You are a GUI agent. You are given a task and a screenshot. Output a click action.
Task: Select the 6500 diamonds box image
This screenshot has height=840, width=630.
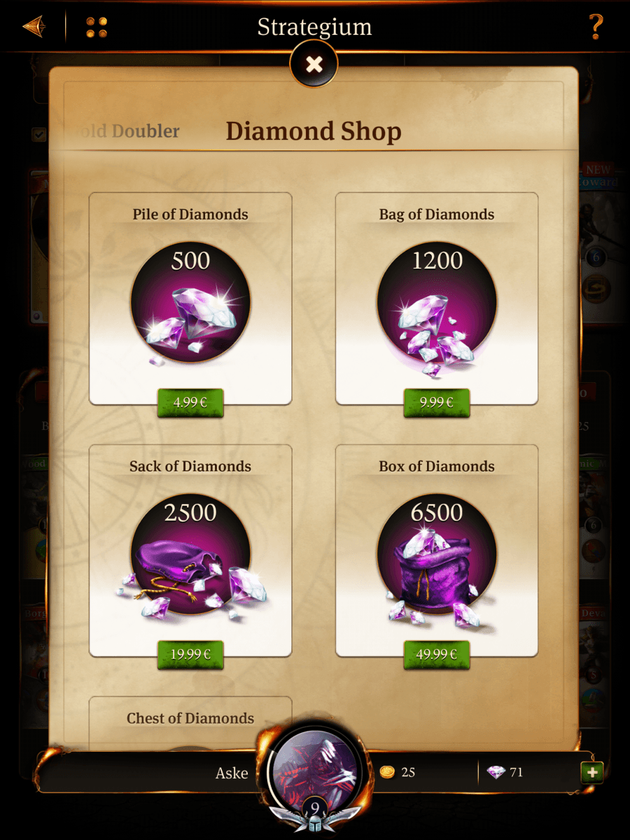(437, 555)
